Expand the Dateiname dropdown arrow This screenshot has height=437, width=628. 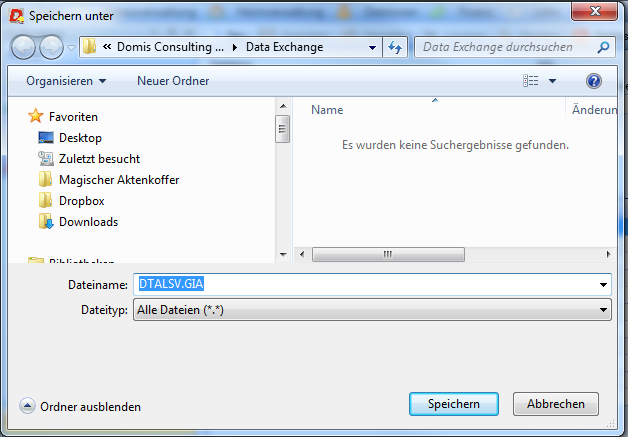click(603, 285)
